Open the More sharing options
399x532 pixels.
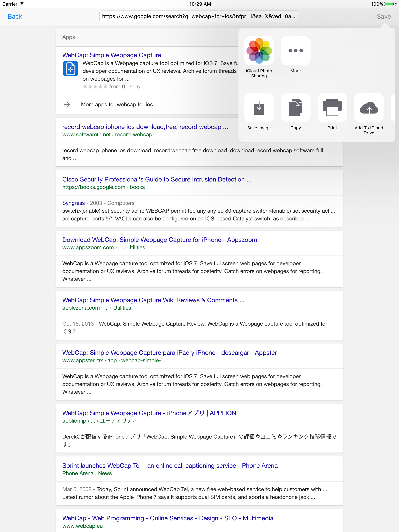pyautogui.click(x=296, y=50)
